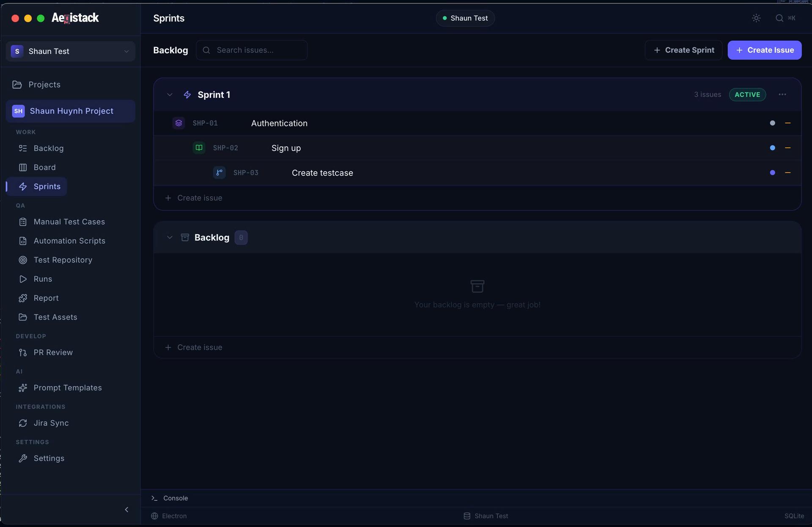Click in the Search issues field
Image resolution: width=812 pixels, height=527 pixels.
[x=252, y=50]
